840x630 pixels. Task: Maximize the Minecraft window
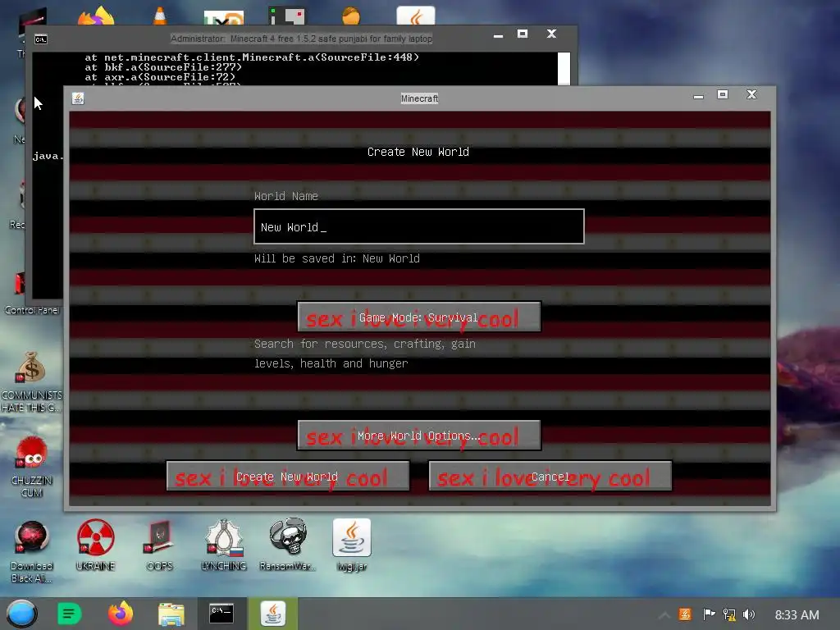723,95
